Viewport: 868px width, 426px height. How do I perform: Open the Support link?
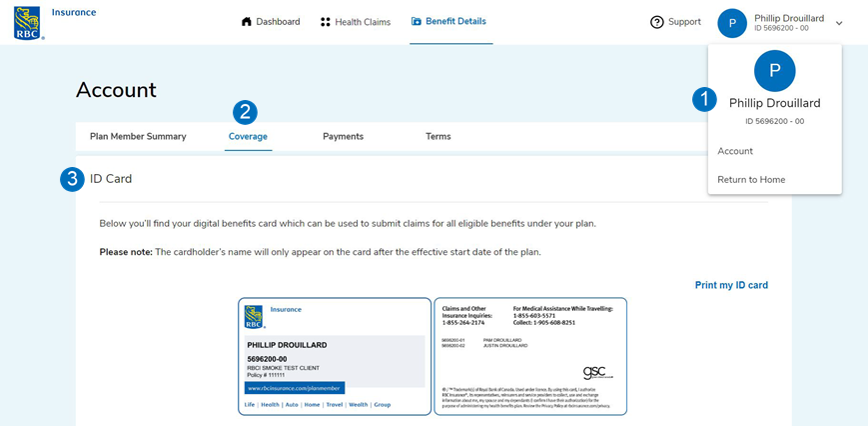tap(675, 22)
